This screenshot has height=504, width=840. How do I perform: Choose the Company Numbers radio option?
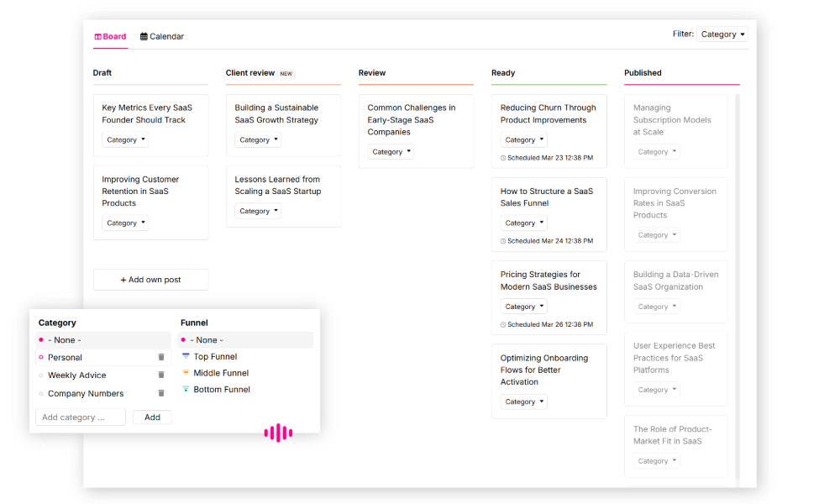[41, 394]
